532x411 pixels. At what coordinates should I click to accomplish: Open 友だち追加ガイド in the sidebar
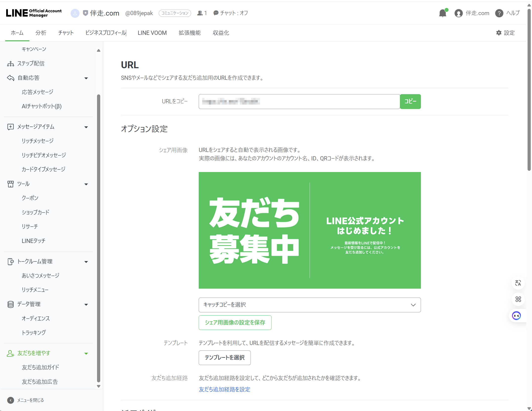tap(40, 368)
